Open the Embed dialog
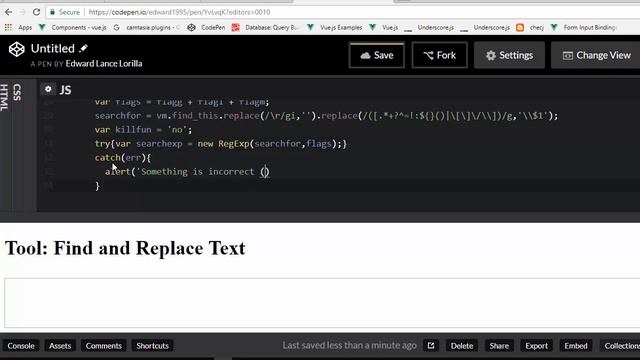The width and height of the screenshot is (640, 360). click(x=576, y=346)
